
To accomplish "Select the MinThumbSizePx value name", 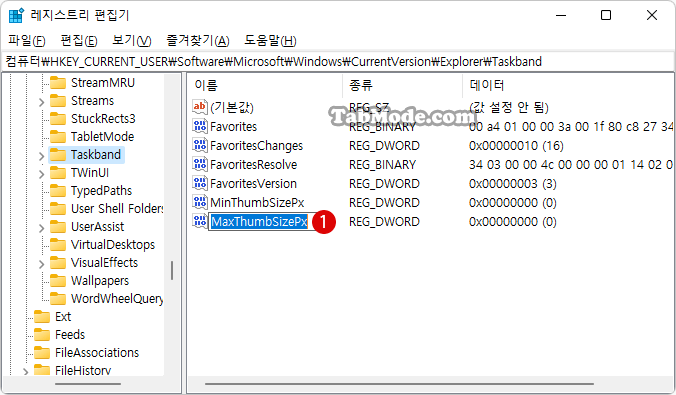I will (x=257, y=203).
